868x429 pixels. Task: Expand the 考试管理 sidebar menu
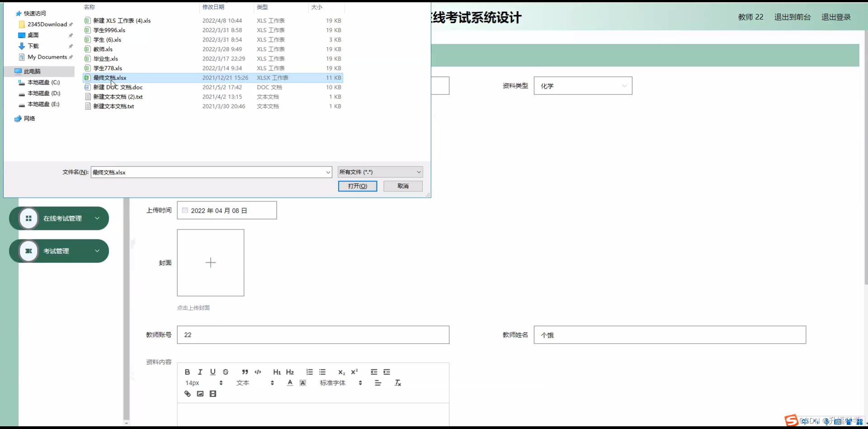pyautogui.click(x=59, y=251)
